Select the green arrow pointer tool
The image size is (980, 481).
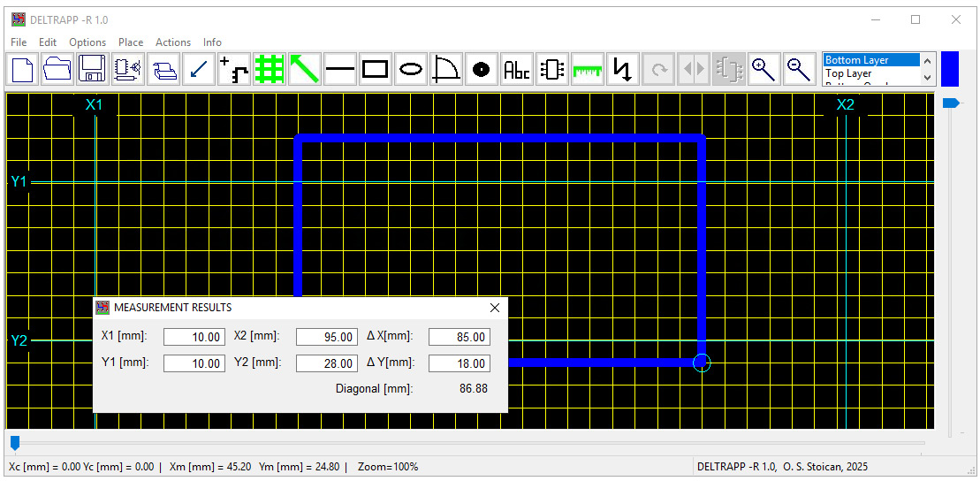tap(305, 69)
